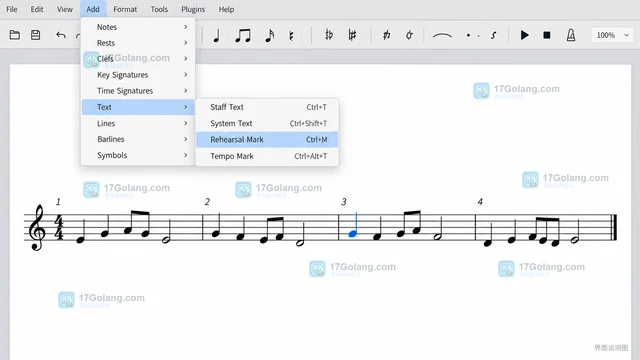Choose Staff Text from the submenu
Screen dimensions: 640x360
pos(267,107)
